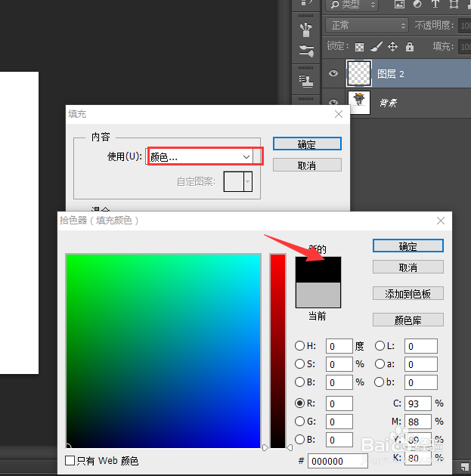Select the G green radio button
Screen dimensions: 471x476
(299, 422)
